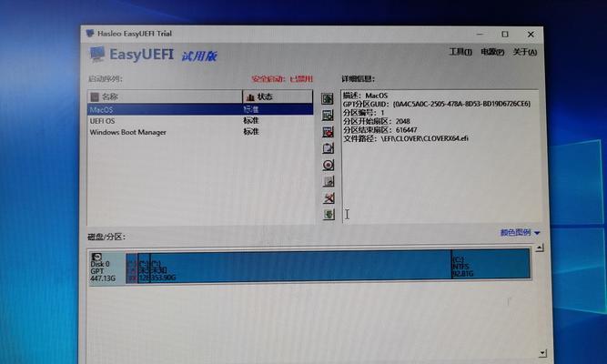Open the 工具(T) menu
This screenshot has height=364, width=607.
[x=460, y=52]
